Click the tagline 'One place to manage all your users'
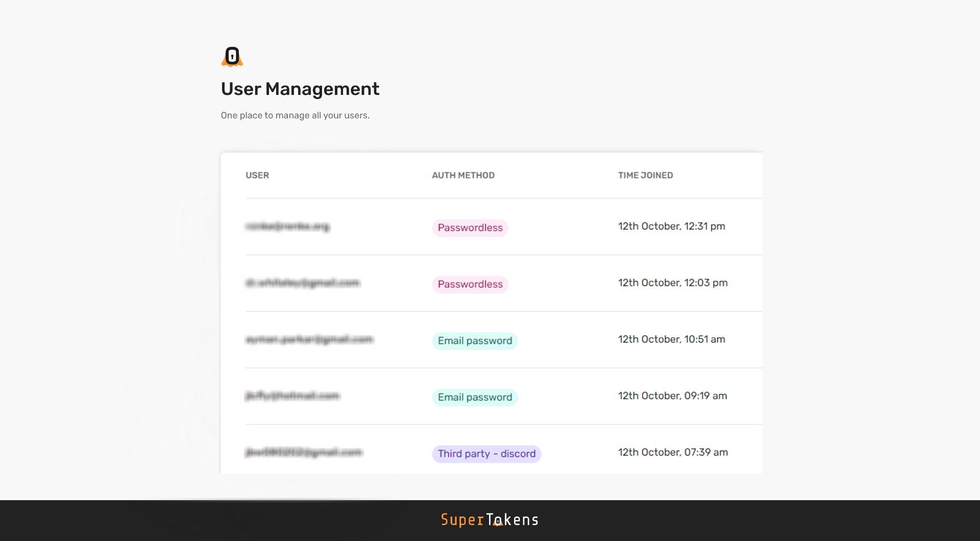980x541 pixels. pyautogui.click(x=295, y=115)
